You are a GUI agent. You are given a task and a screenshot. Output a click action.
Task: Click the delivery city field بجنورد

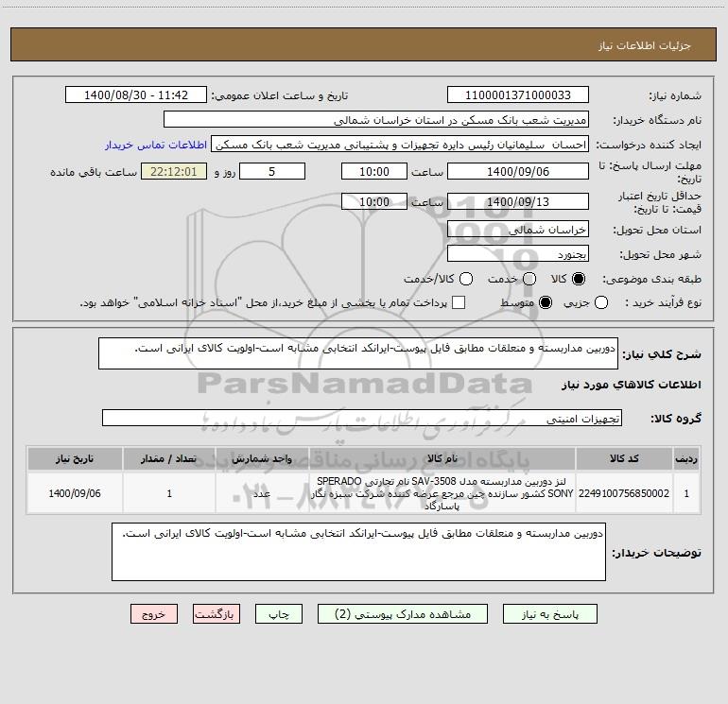click(x=518, y=254)
